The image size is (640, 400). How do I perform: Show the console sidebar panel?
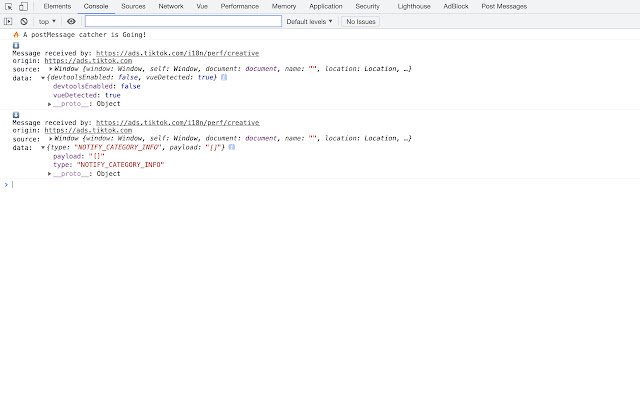8,21
